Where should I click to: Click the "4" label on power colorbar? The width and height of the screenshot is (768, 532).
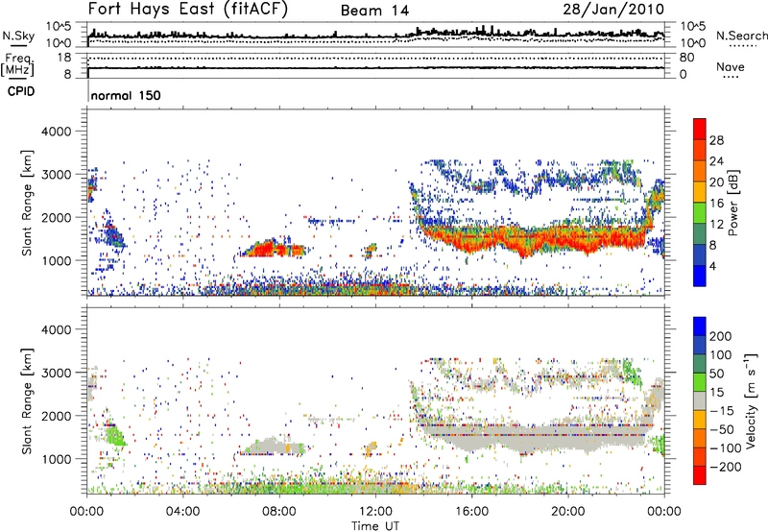pos(712,266)
